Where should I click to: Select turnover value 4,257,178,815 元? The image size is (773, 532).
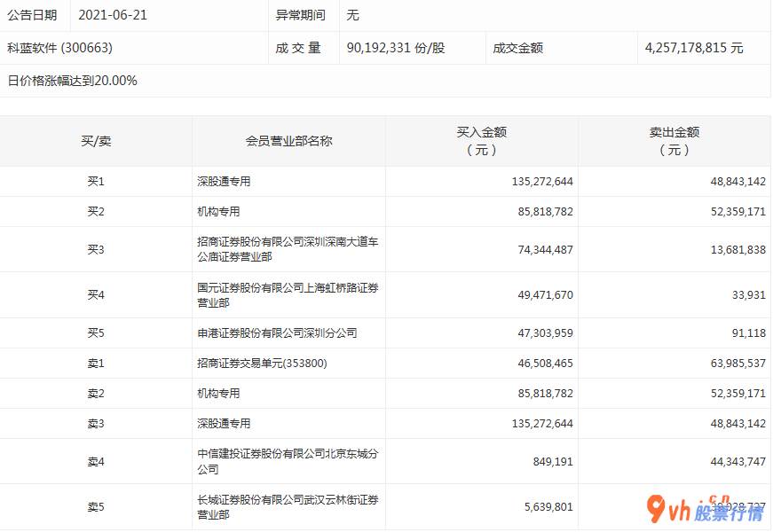694,48
